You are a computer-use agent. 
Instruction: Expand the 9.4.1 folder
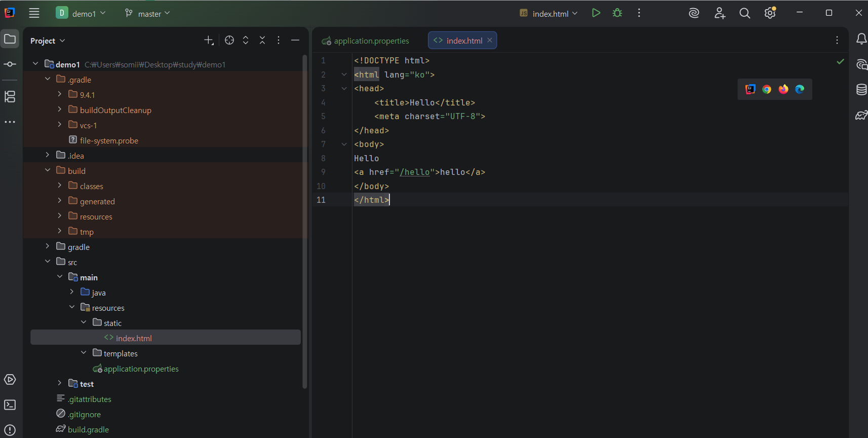[x=60, y=94]
